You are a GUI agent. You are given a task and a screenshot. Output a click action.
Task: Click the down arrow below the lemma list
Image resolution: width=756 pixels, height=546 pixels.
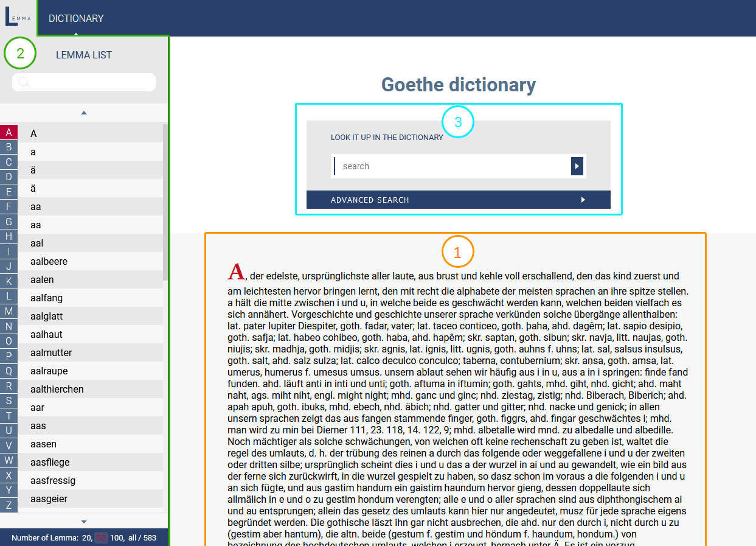tap(84, 521)
